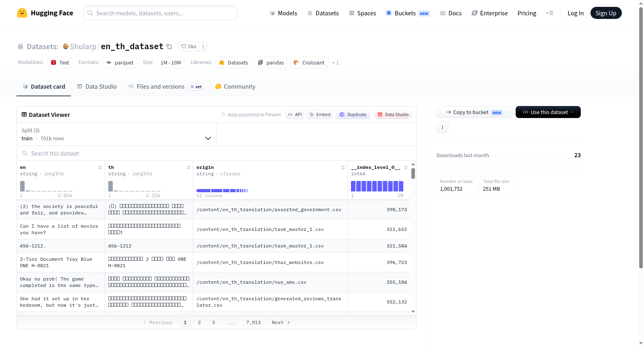Screen dimensions: 644x347
Task: Show the +1 additional libraries
Action: (335, 62)
